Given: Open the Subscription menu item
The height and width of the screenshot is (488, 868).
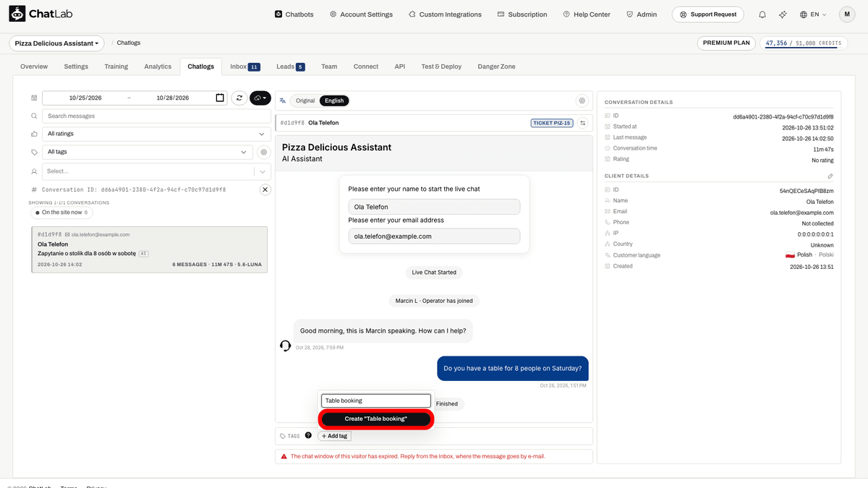Looking at the screenshot, I should pos(522,14).
